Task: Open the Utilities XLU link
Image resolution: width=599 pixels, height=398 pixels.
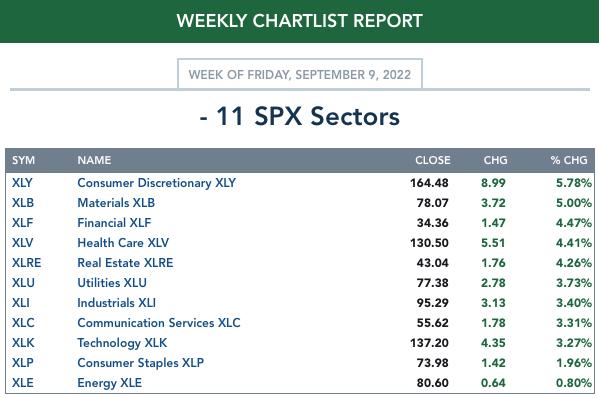Action: (112, 283)
